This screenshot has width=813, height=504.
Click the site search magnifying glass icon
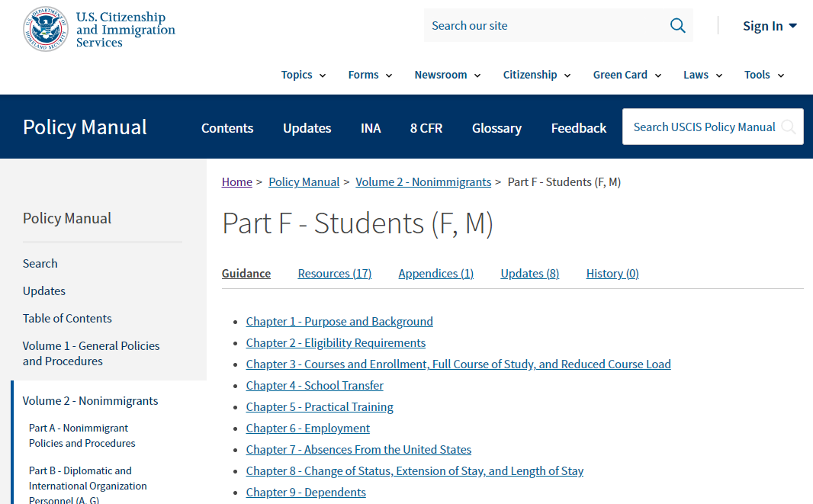tap(677, 26)
